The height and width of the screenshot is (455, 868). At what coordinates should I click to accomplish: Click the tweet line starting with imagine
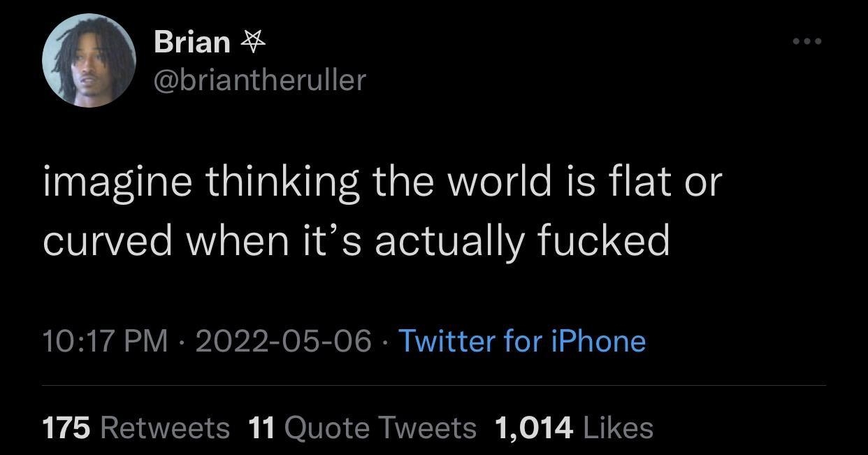tap(381, 183)
